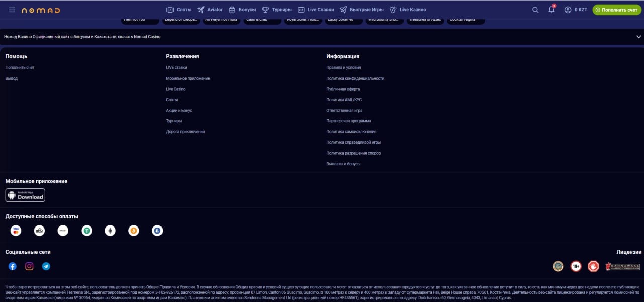The image size is (644, 302).
Task: Open the Правила и условия link
Action: point(344,67)
